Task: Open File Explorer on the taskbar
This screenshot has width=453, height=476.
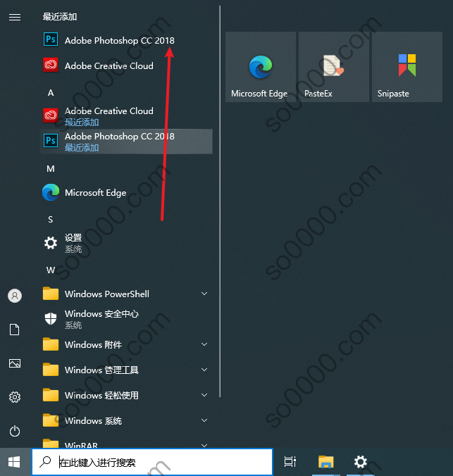Action: (x=325, y=462)
